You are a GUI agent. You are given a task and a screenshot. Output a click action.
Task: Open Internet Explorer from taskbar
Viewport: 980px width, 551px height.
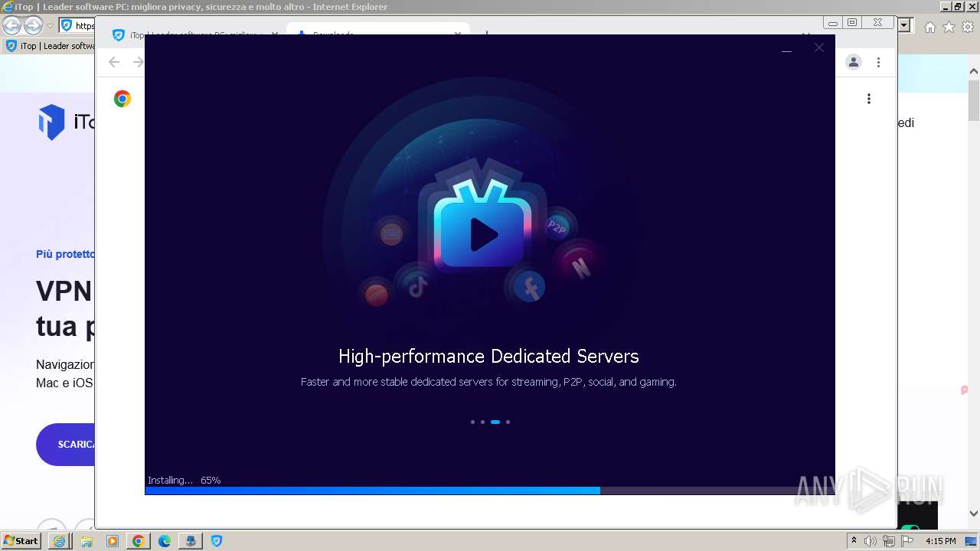60,541
